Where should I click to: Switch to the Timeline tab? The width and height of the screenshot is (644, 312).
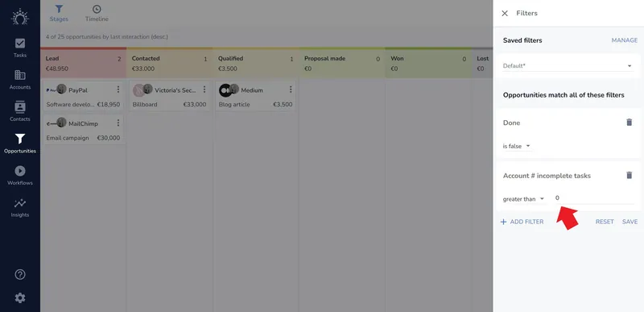click(x=97, y=13)
